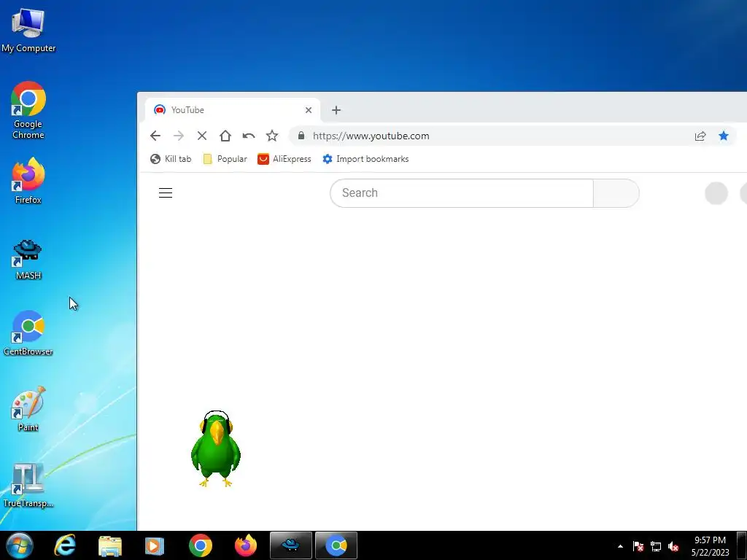The width and height of the screenshot is (747, 560).
Task: View site security lock info
Action: point(301,136)
